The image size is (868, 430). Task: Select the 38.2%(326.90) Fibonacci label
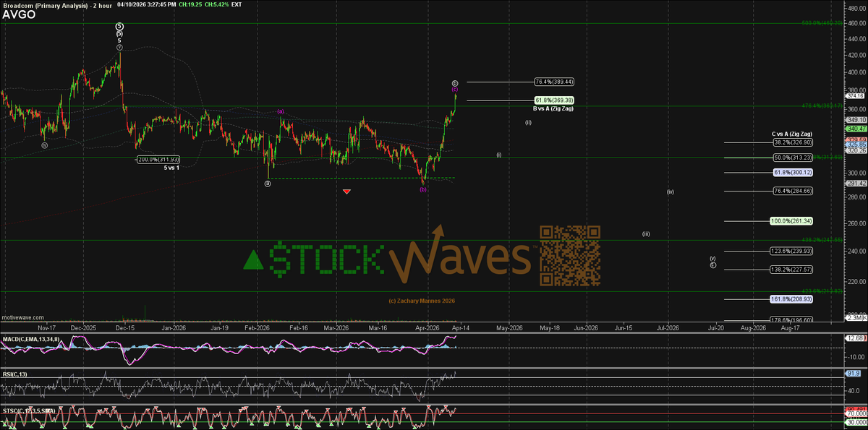791,142
